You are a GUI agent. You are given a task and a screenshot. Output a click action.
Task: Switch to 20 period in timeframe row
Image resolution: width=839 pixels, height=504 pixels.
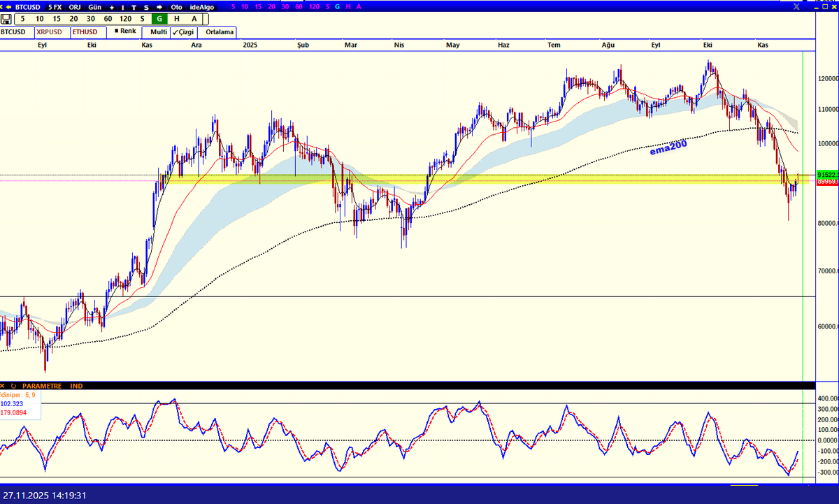click(x=73, y=19)
